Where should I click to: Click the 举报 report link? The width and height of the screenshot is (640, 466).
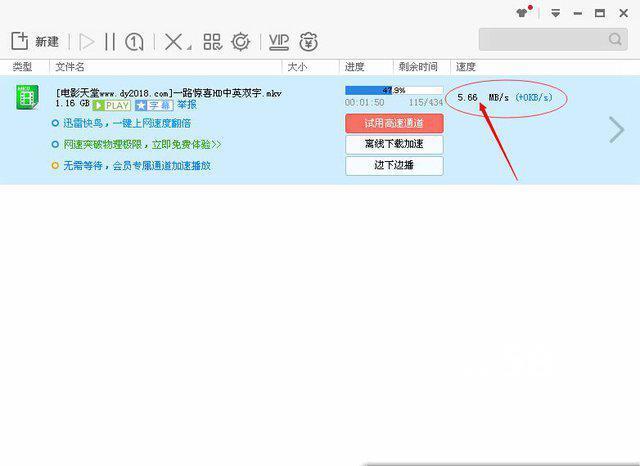(187, 105)
